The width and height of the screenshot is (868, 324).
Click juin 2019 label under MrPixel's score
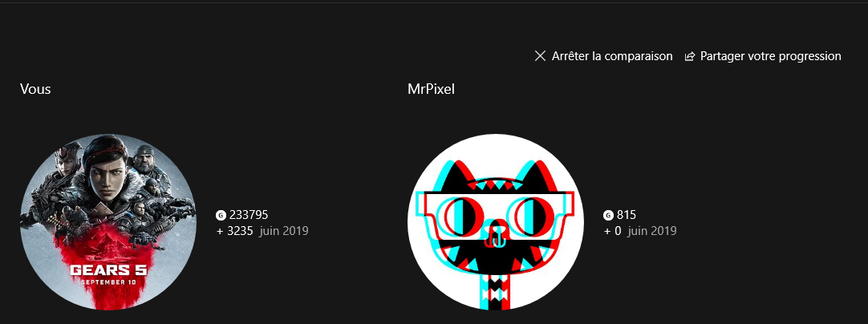pyautogui.click(x=651, y=230)
